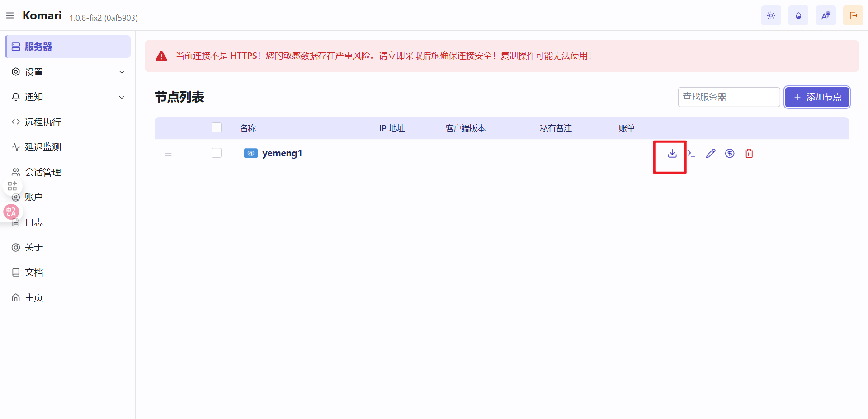Open the language switch icon

[826, 16]
